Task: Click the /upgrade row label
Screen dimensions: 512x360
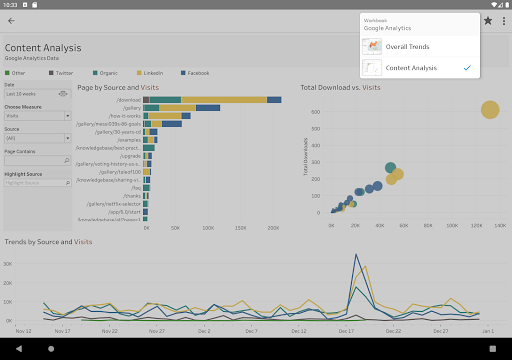Action: pos(130,156)
